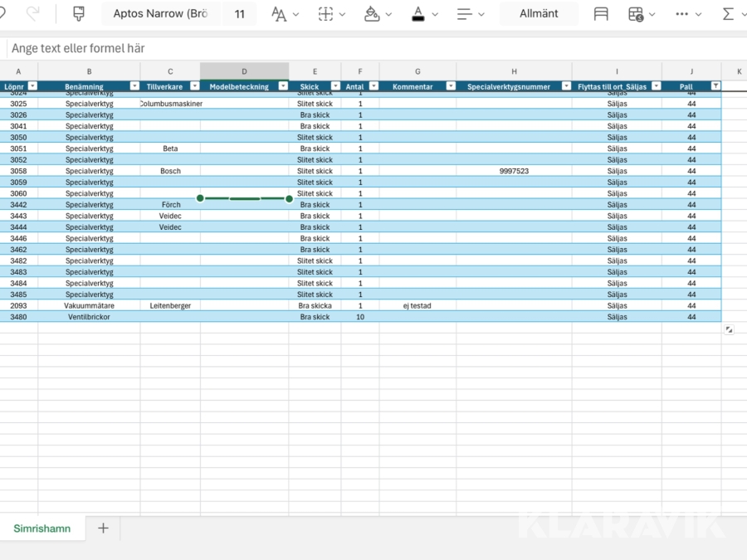Open the Tillverkare column filter dropdown
The width and height of the screenshot is (747, 560).
[194, 86]
